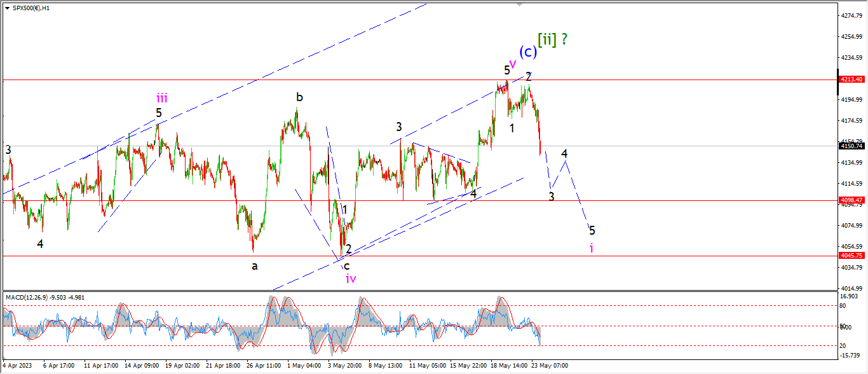Select the green [ii] ? wave label
This screenshot has height=374, width=868.
[552, 39]
